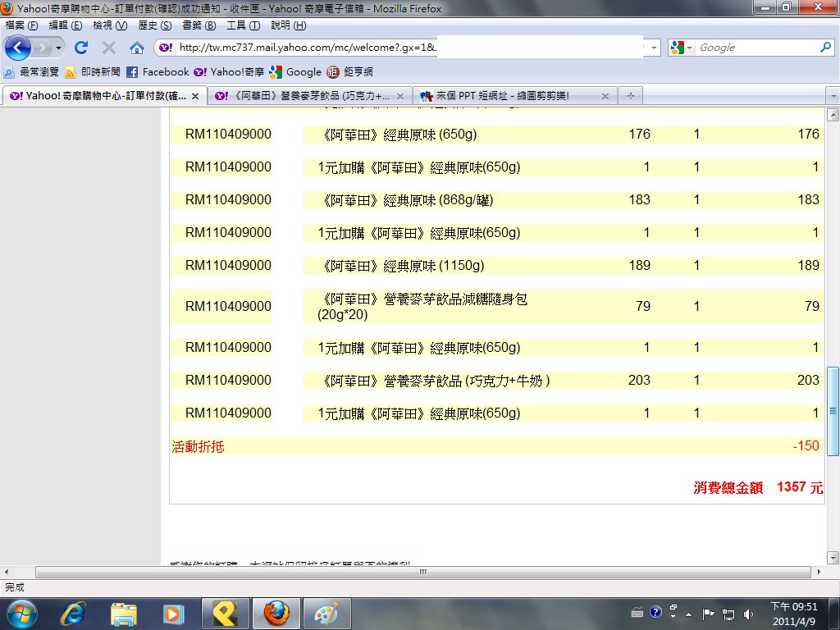Image resolution: width=840 pixels, height=630 pixels.
Task: Close the Yahoo!奇摩購物中心 tab
Action: (x=195, y=96)
